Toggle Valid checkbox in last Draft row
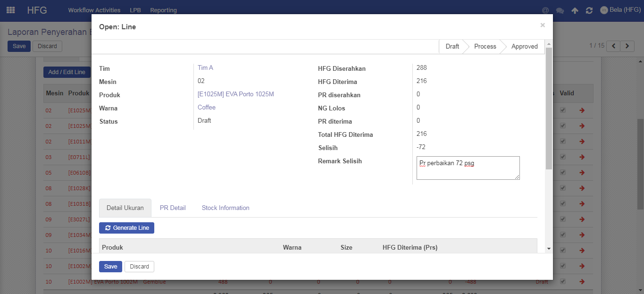Viewport: 644px width, 294px height. pos(562,282)
